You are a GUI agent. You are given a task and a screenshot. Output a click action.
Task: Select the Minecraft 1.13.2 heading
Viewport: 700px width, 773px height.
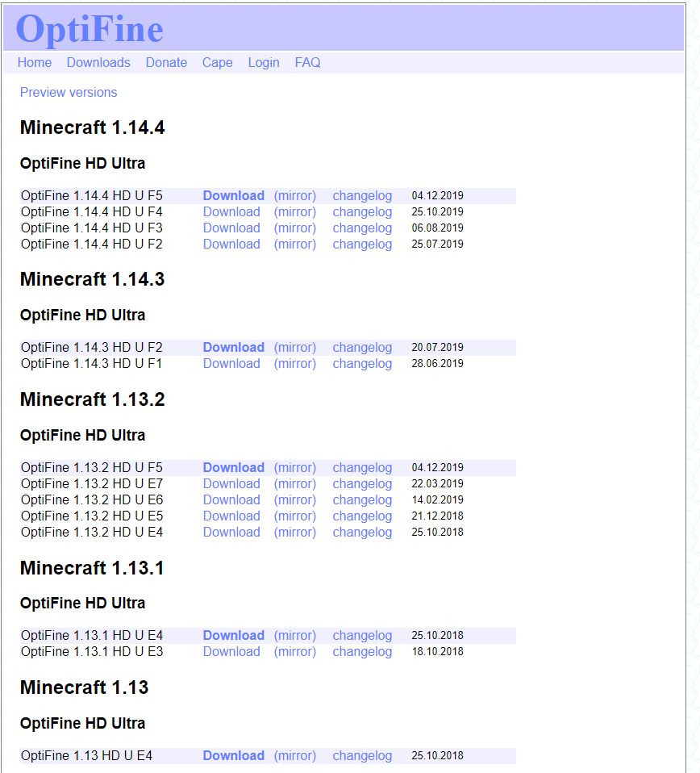(x=92, y=399)
